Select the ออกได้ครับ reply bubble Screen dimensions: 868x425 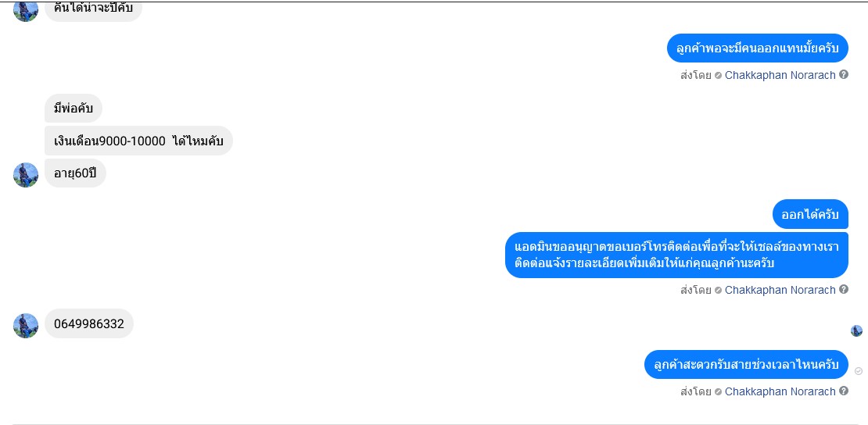pyautogui.click(x=810, y=214)
